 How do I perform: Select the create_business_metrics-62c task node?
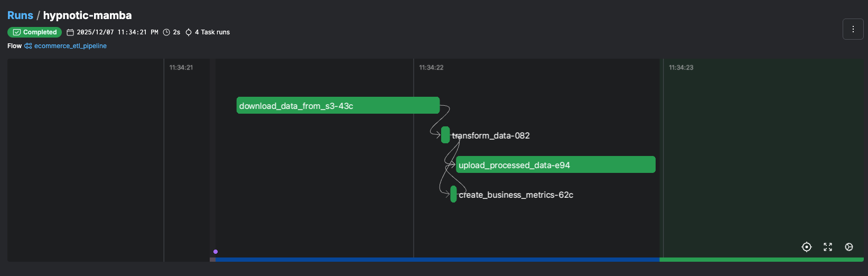tap(453, 194)
